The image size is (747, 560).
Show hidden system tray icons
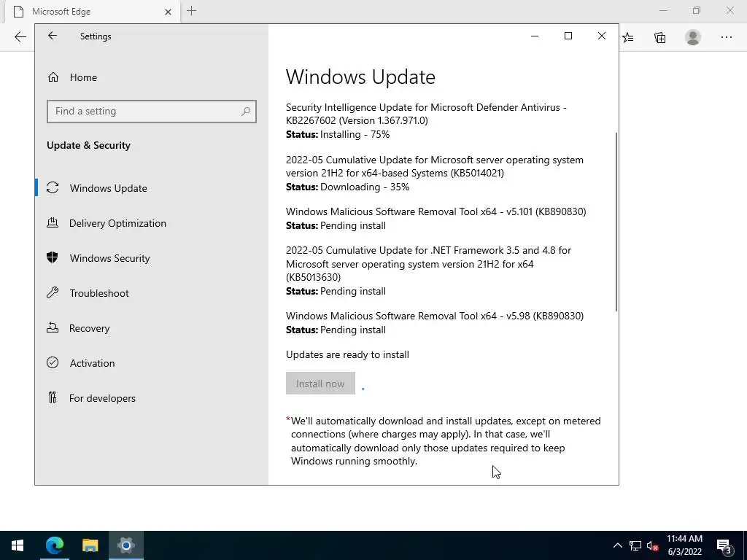617,545
